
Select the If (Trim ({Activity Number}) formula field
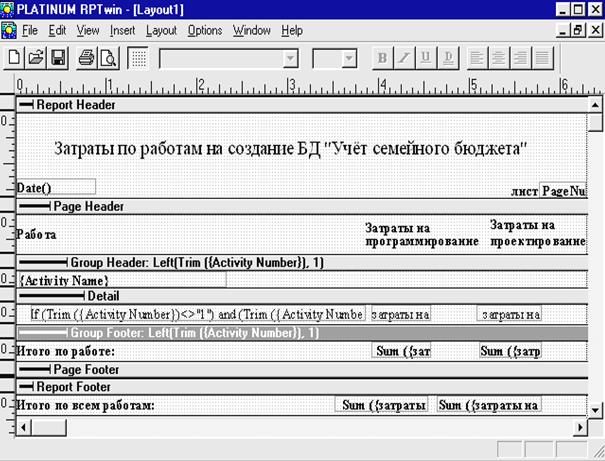tap(197, 314)
